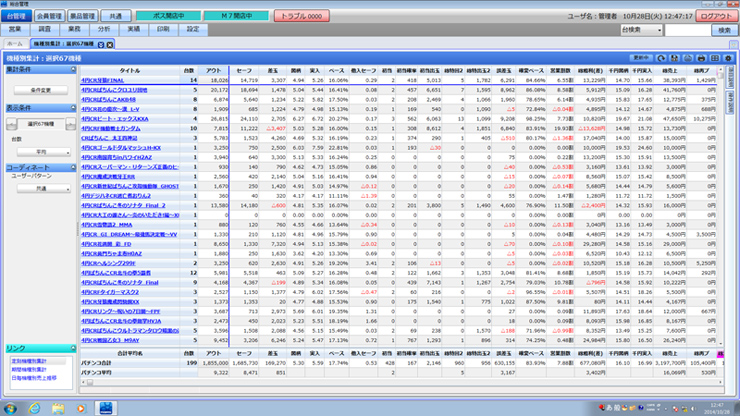
Task: Click the パチンコ合計 totals row label
Action: click(95, 363)
